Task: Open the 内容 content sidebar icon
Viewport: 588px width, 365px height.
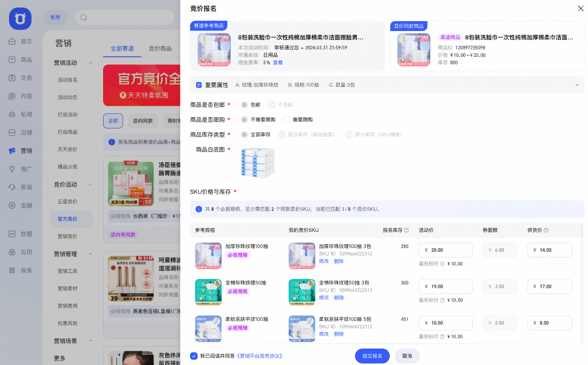Action: (x=12, y=96)
